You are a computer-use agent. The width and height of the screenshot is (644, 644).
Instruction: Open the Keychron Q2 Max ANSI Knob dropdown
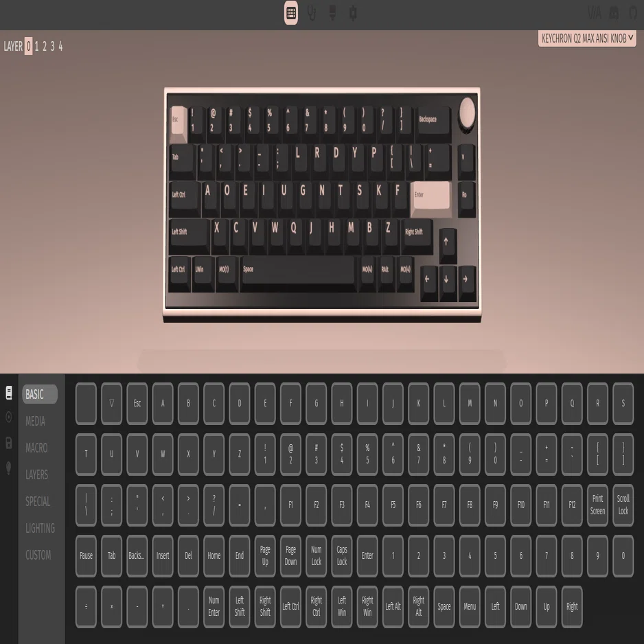[x=587, y=38]
